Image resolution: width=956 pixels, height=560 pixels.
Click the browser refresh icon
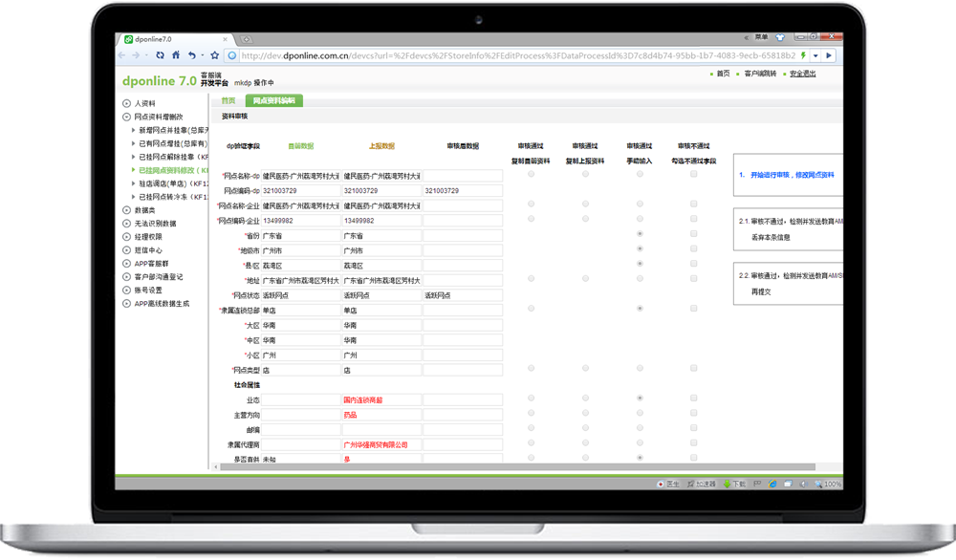[x=160, y=55]
